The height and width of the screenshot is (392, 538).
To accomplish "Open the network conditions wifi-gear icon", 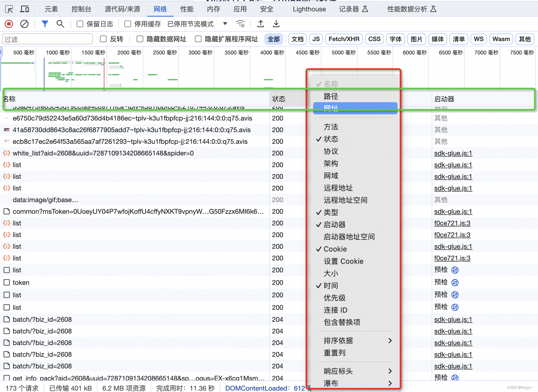I will coord(240,24).
